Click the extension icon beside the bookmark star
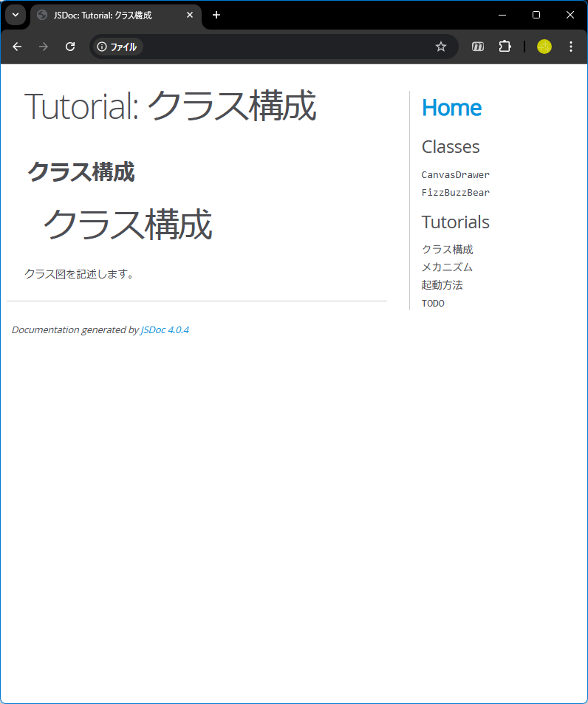Viewport: 588px width, 704px height. (478, 47)
